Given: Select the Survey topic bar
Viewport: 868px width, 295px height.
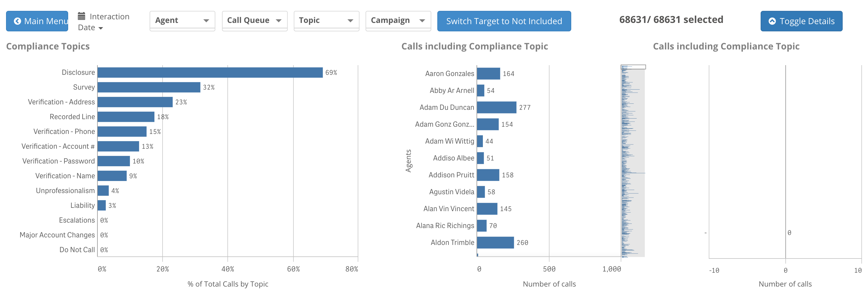Looking at the screenshot, I should [149, 87].
